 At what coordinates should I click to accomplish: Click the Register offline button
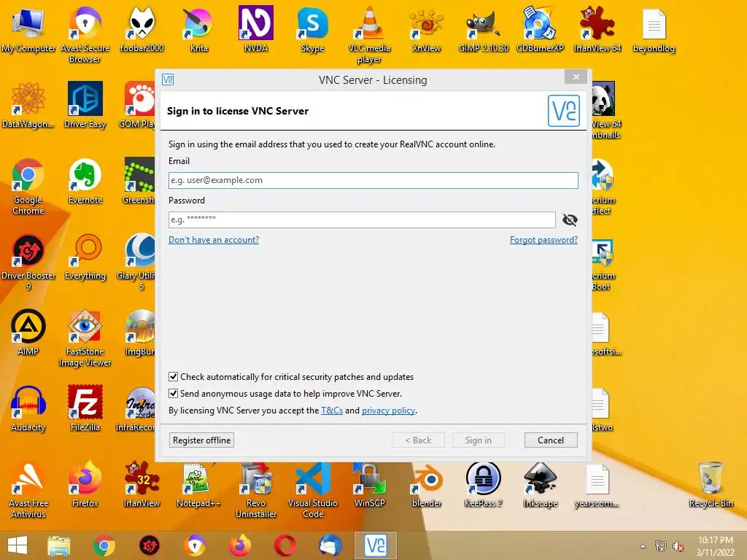point(201,440)
